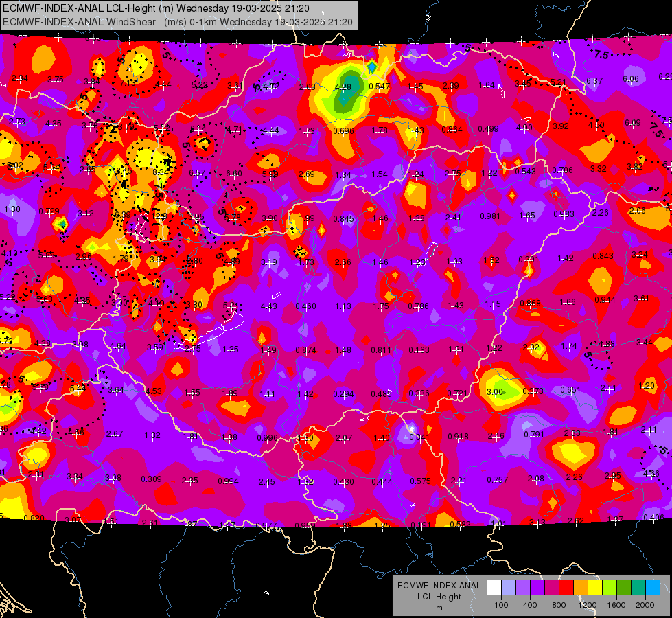Click the 400 label under the legend

(x=530, y=605)
